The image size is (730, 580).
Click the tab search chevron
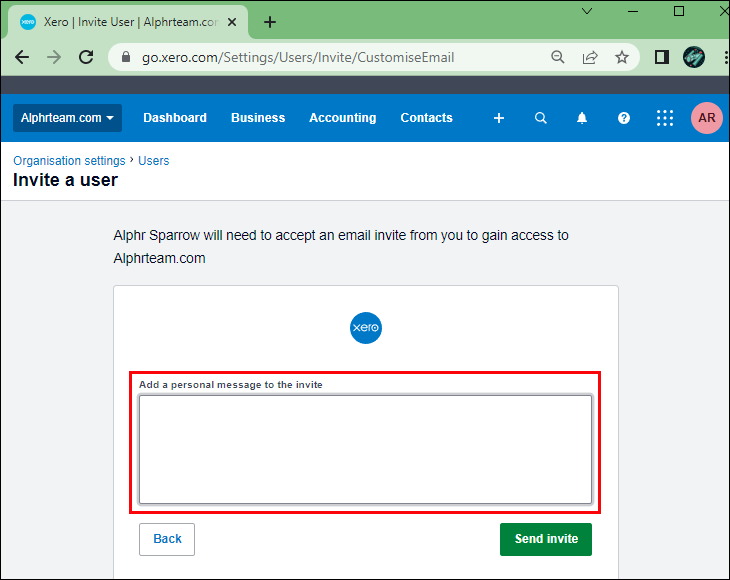[587, 11]
